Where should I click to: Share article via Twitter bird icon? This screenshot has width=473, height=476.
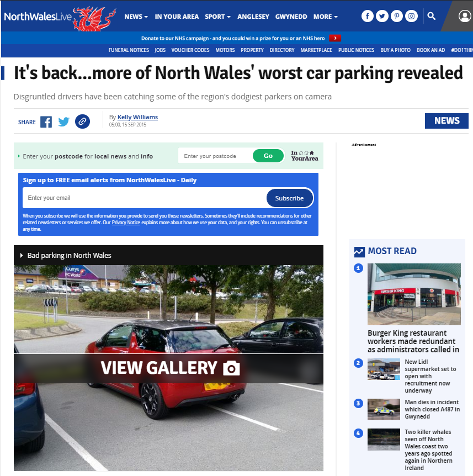pos(63,121)
